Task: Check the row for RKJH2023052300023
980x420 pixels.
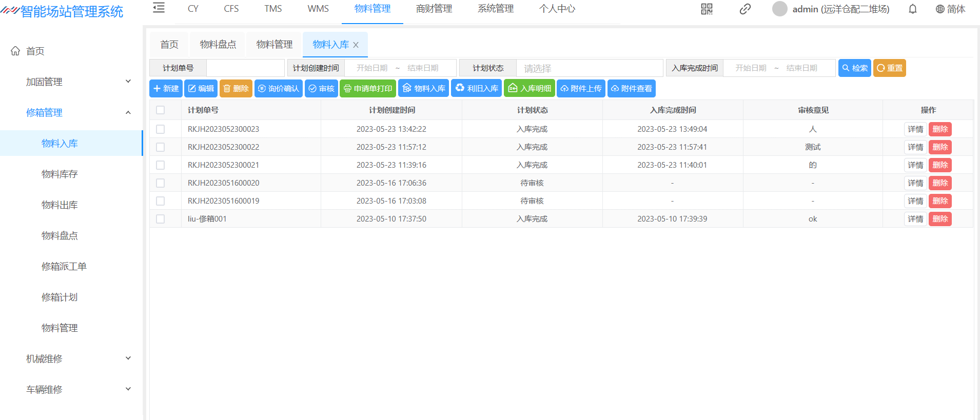Action: 161,129
